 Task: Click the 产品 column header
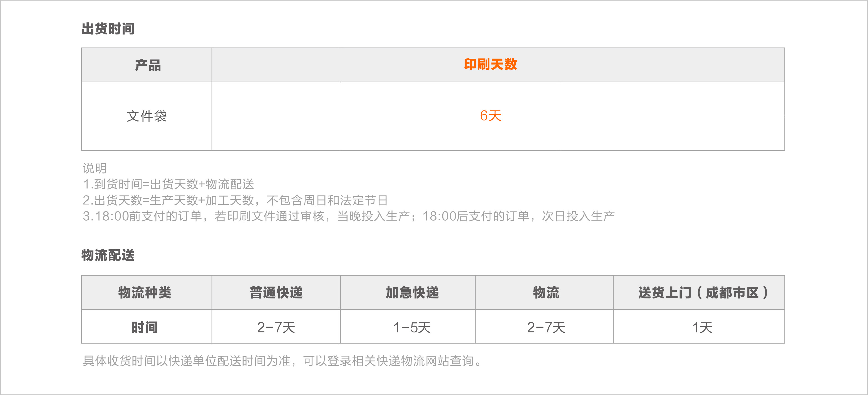tap(148, 65)
